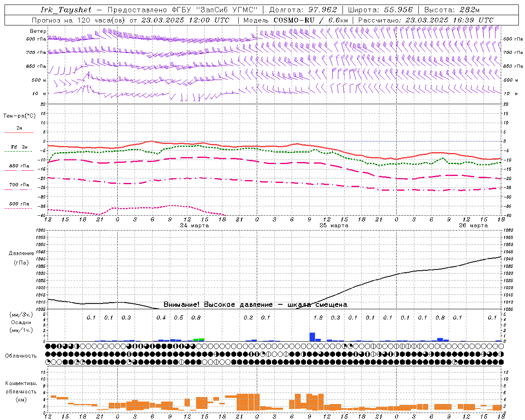The width and height of the screenshot is (525, 420).
Task: Click the station name Irk_Tayshet
Action: click(66, 10)
